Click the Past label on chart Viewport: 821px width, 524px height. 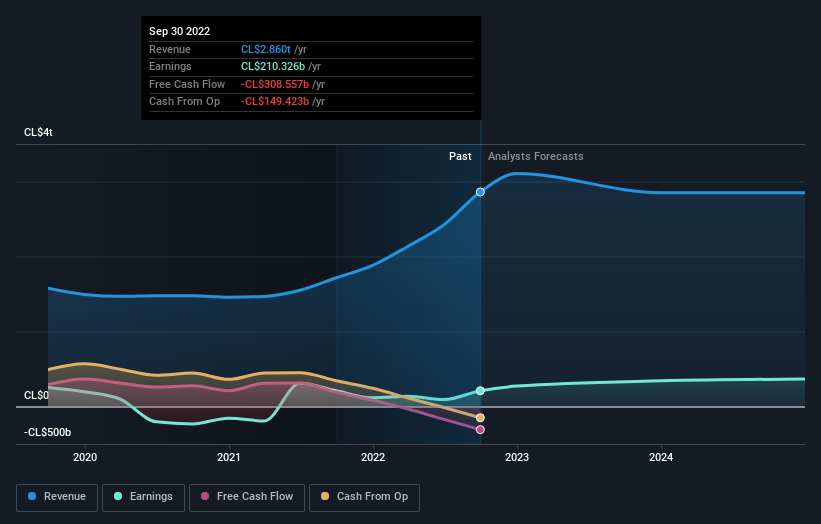[460, 156]
